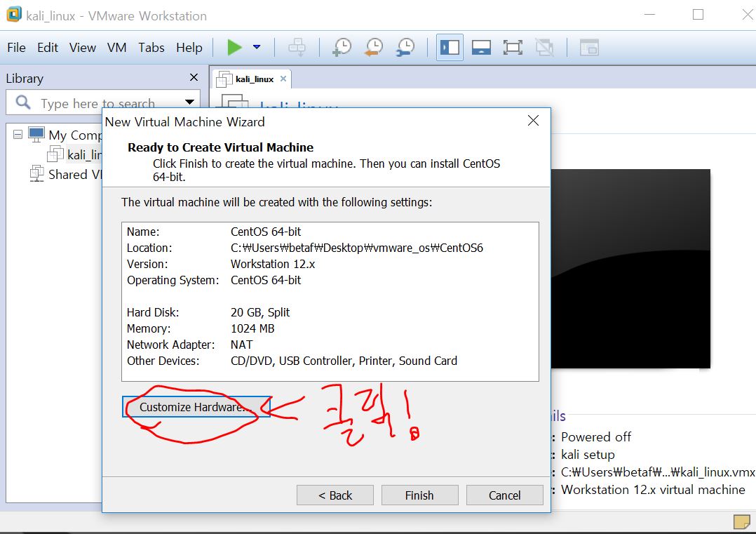Close the New Virtual Machine Wizard dialog
This screenshot has width=756, height=534.
(533, 121)
